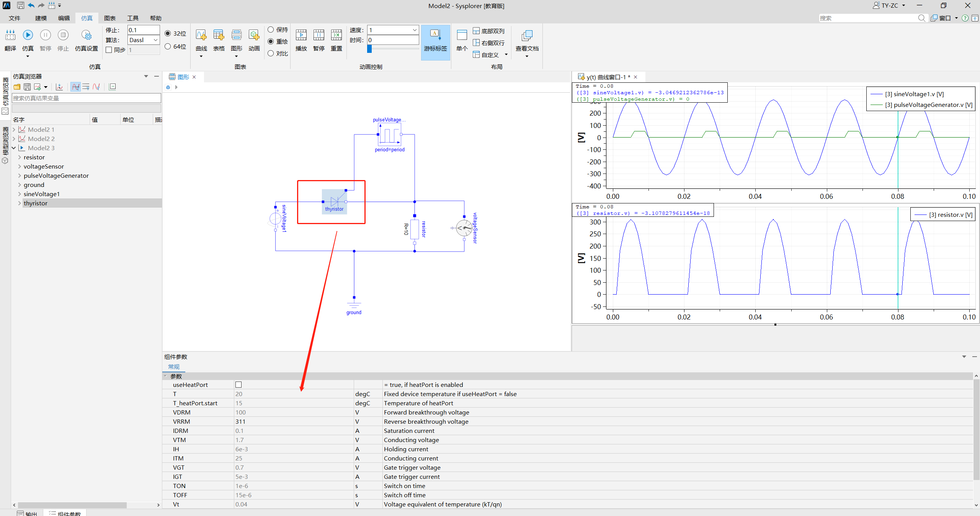980x516 pixels.
Task: Open the 速度 speed combo box
Action: point(393,30)
